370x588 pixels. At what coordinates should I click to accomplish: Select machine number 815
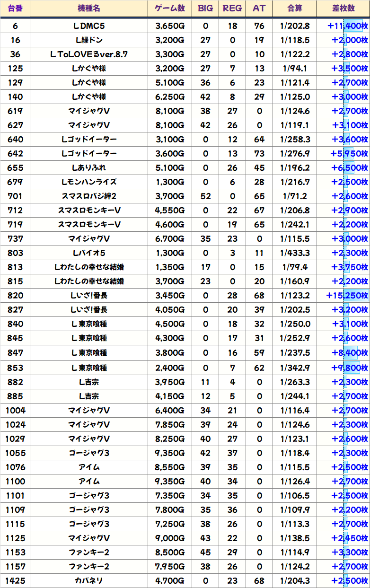point(15,281)
